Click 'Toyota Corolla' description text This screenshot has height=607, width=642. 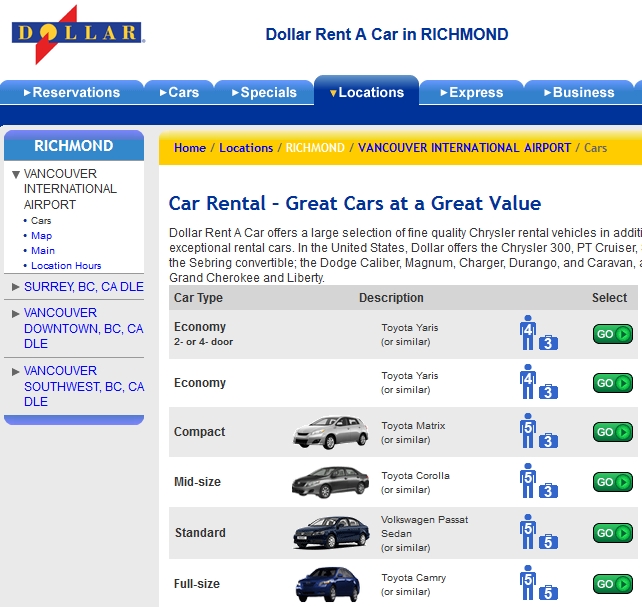(415, 476)
